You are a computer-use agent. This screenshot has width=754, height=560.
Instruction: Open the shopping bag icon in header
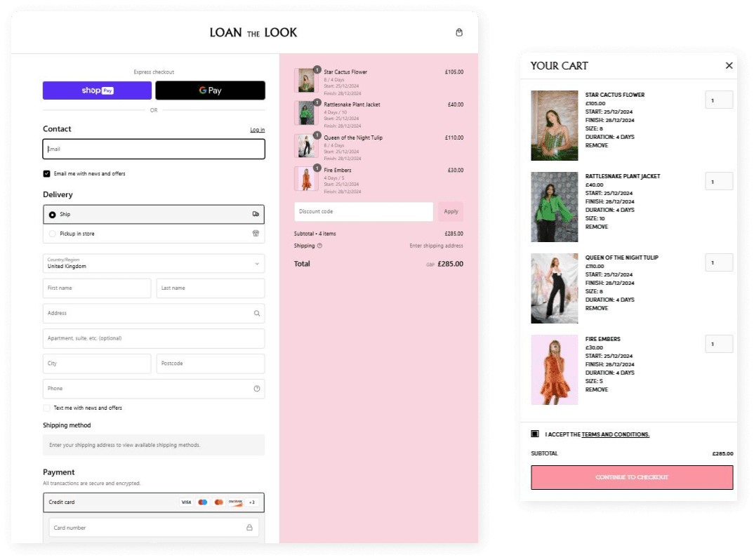pyautogui.click(x=459, y=32)
